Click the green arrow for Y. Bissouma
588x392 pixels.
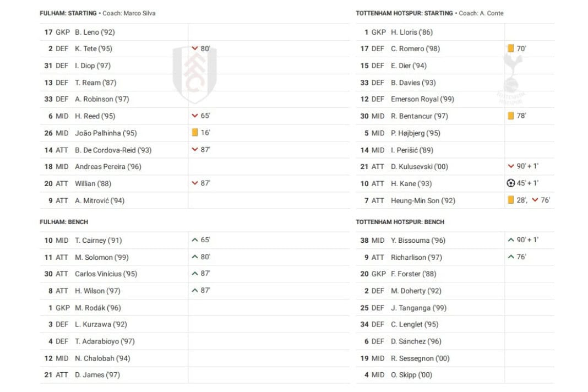click(x=510, y=240)
